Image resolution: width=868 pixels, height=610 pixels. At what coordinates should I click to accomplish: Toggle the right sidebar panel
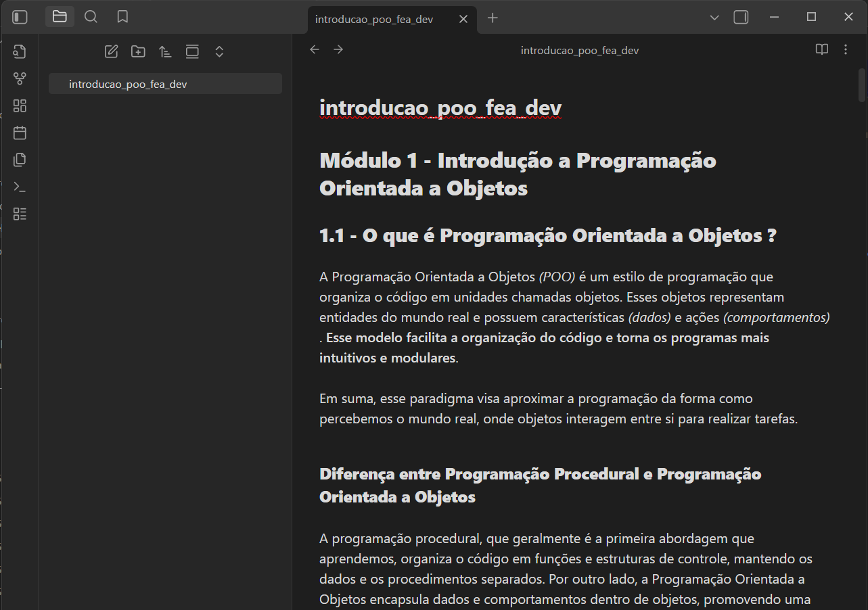741,17
